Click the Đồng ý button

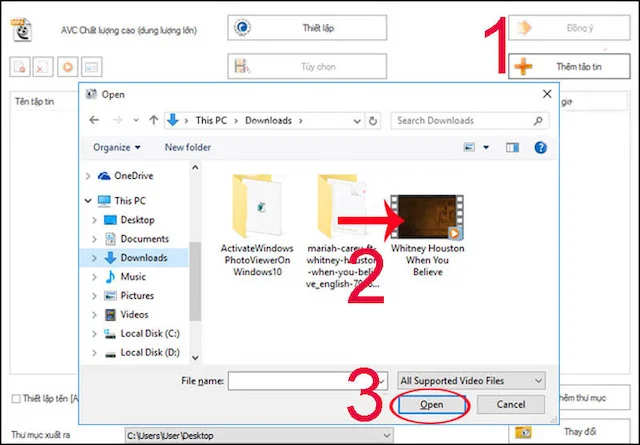point(569,28)
